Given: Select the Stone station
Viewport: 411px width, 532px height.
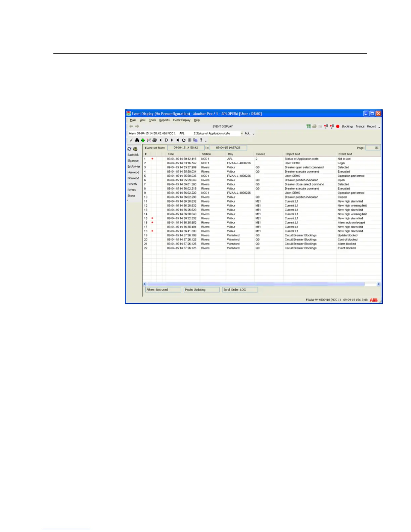Looking at the screenshot, I should [131, 196].
